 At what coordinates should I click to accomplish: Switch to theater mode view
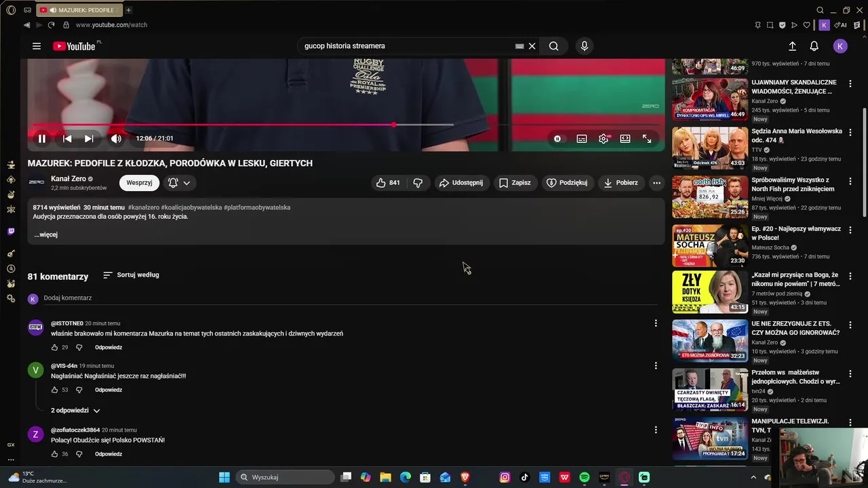[x=625, y=138]
